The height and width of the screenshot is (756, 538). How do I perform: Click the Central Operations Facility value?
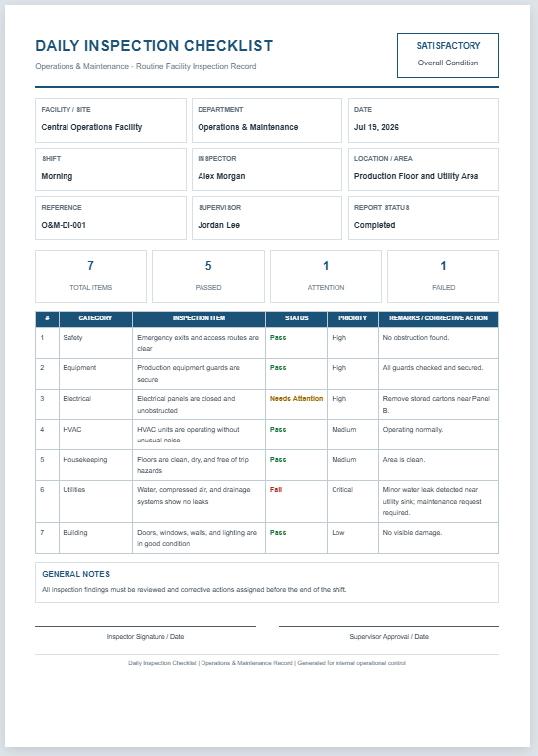[x=91, y=127]
